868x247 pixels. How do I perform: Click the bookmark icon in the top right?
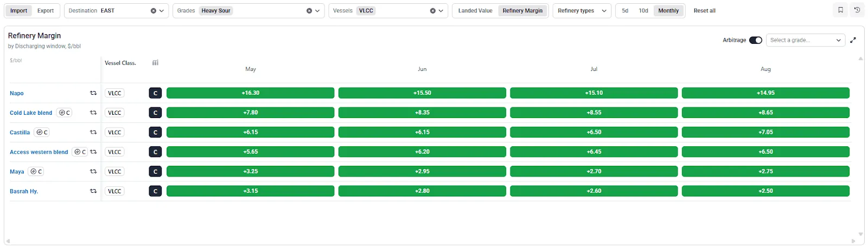pyautogui.click(x=840, y=10)
